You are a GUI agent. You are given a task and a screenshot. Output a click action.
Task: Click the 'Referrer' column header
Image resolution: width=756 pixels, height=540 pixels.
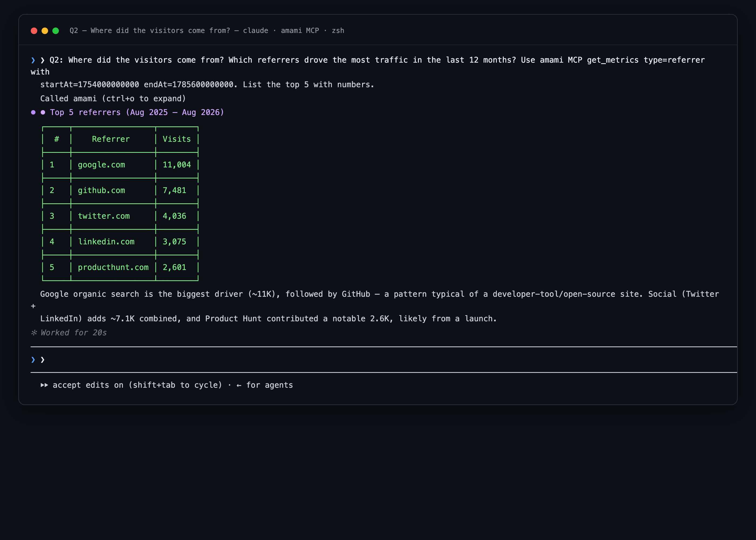[x=111, y=139]
